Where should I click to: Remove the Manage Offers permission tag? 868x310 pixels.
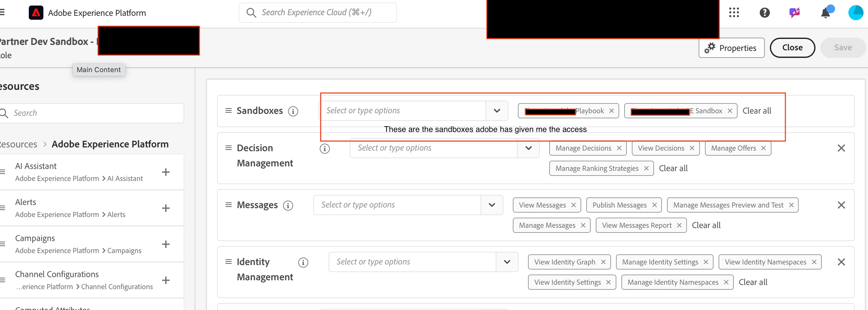click(x=763, y=148)
